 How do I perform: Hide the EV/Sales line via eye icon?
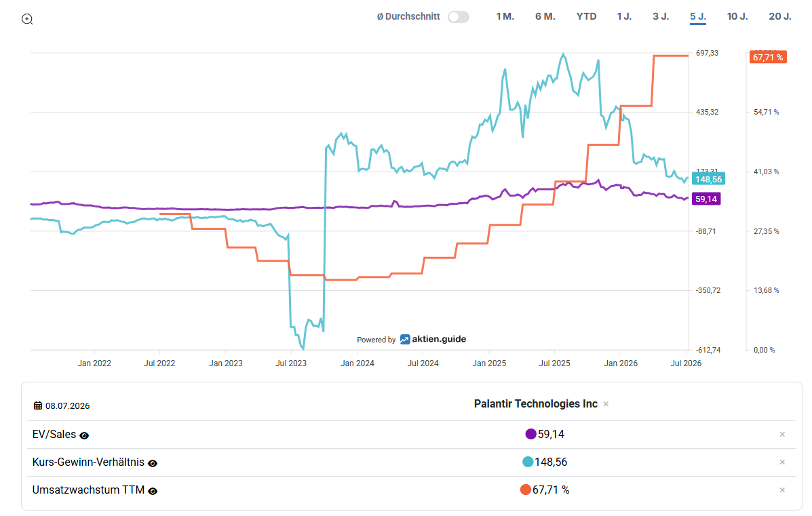[84, 436]
